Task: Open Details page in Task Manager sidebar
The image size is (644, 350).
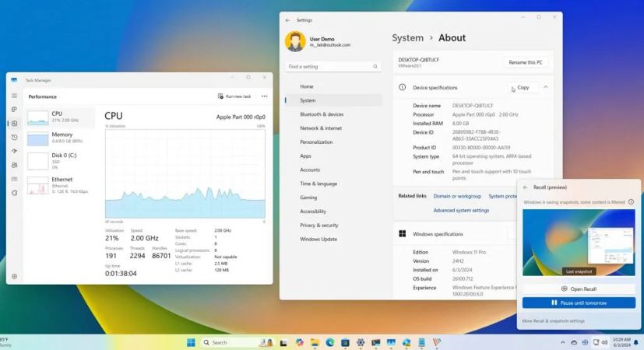Action: coord(14,179)
